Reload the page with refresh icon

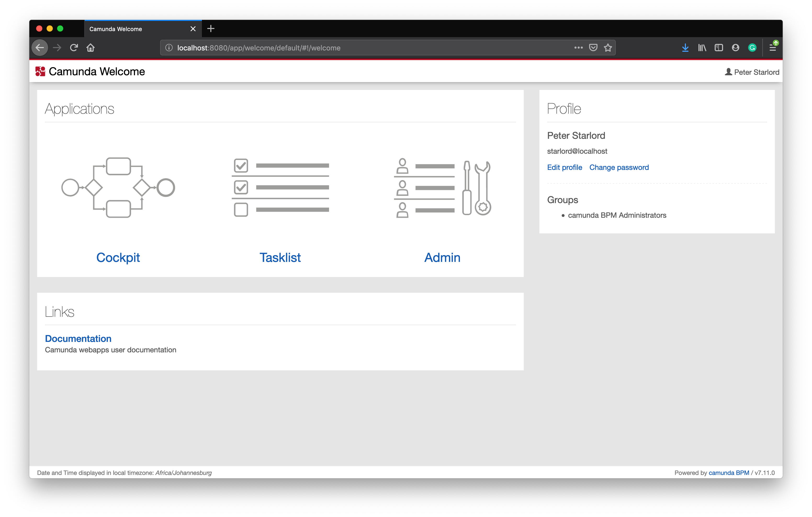(x=74, y=48)
